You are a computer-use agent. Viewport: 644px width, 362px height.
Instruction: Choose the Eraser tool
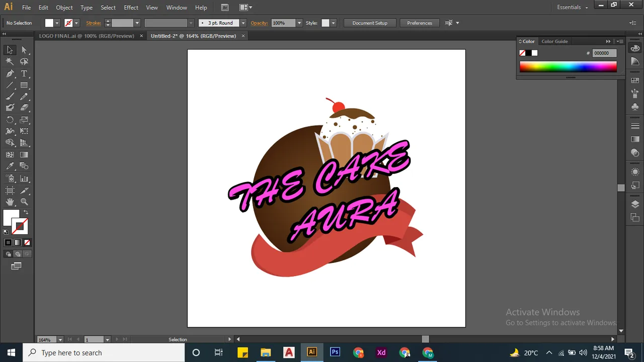pos(24,108)
